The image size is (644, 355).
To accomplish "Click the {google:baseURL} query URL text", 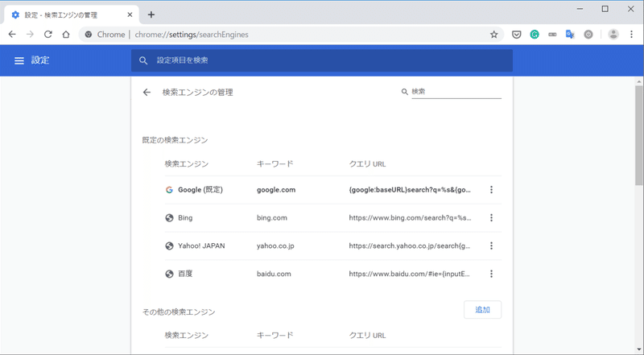I will 410,190.
